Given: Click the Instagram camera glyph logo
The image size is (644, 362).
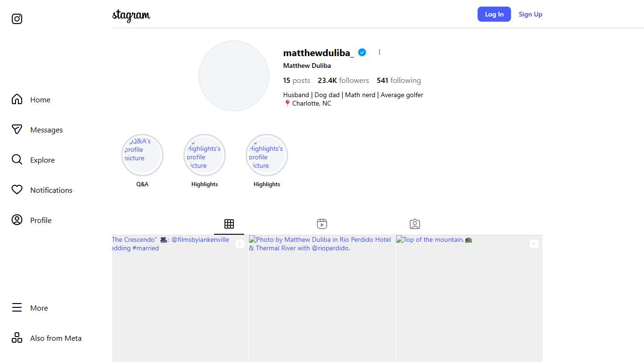Looking at the screenshot, I should coord(17,19).
